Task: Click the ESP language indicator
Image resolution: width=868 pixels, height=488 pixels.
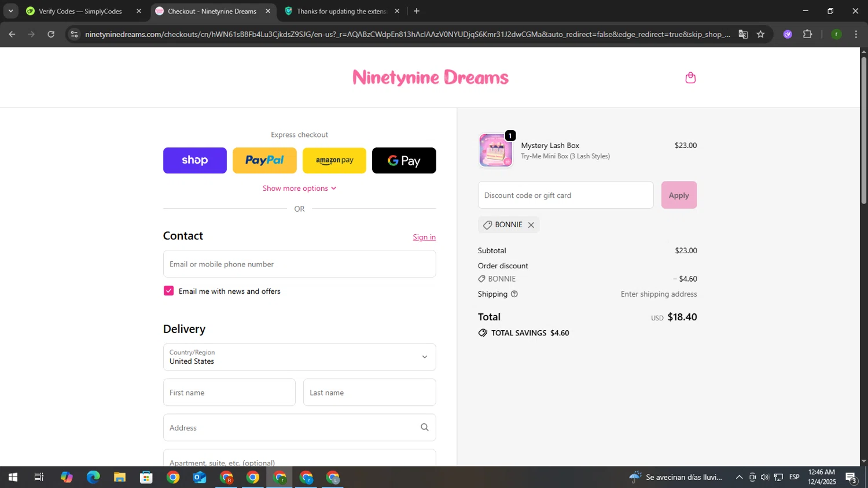Action: (795, 478)
